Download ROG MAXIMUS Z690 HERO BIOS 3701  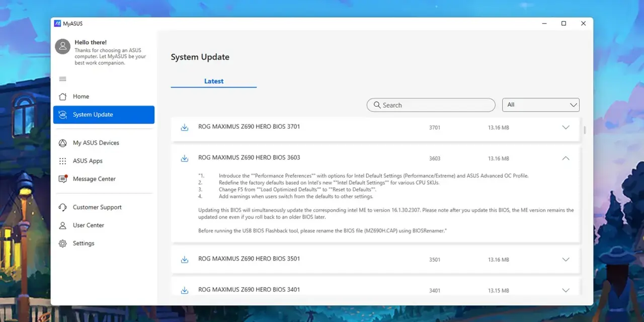click(x=185, y=127)
